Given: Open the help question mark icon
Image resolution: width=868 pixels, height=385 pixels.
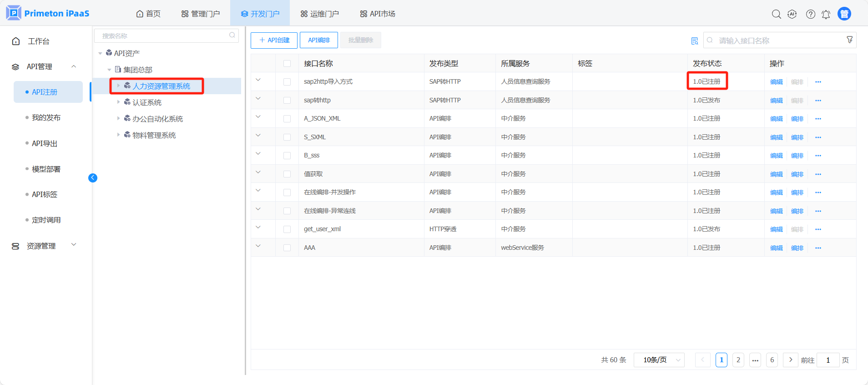Looking at the screenshot, I should click(x=810, y=14).
